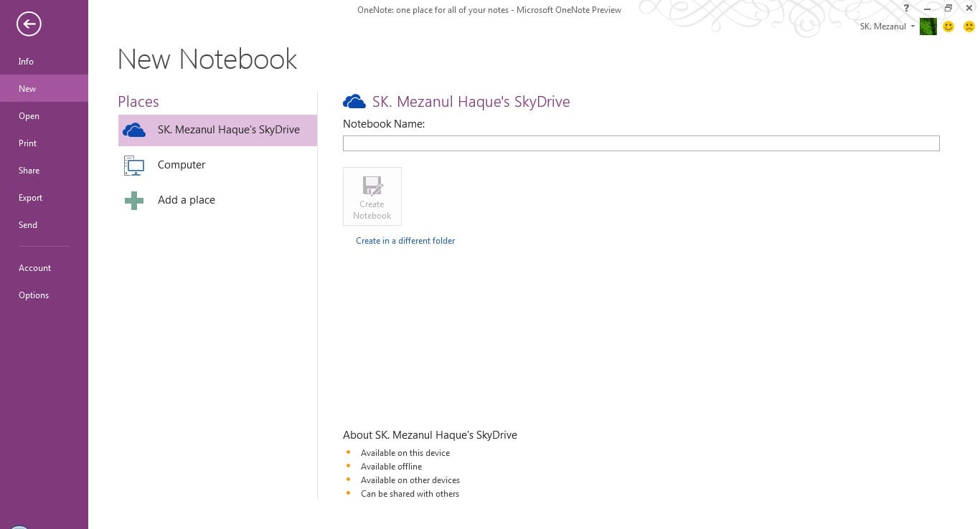This screenshot has width=980, height=529.
Task: Go to the Print menu item
Action: [44, 143]
